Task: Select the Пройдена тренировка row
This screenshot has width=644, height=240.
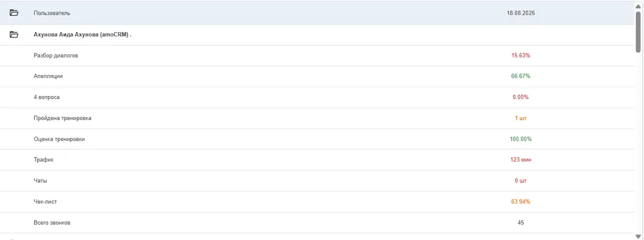Action: pos(317,118)
